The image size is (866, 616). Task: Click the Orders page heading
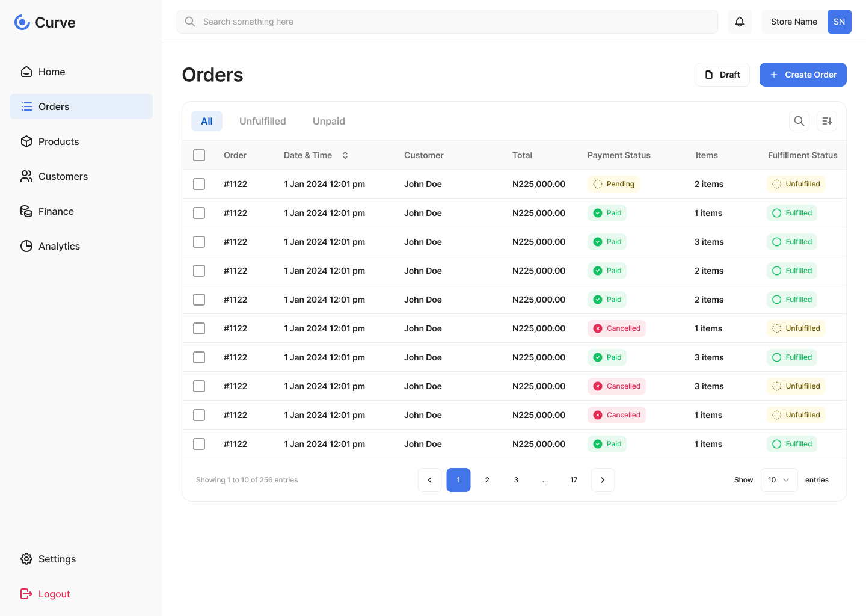[213, 75]
